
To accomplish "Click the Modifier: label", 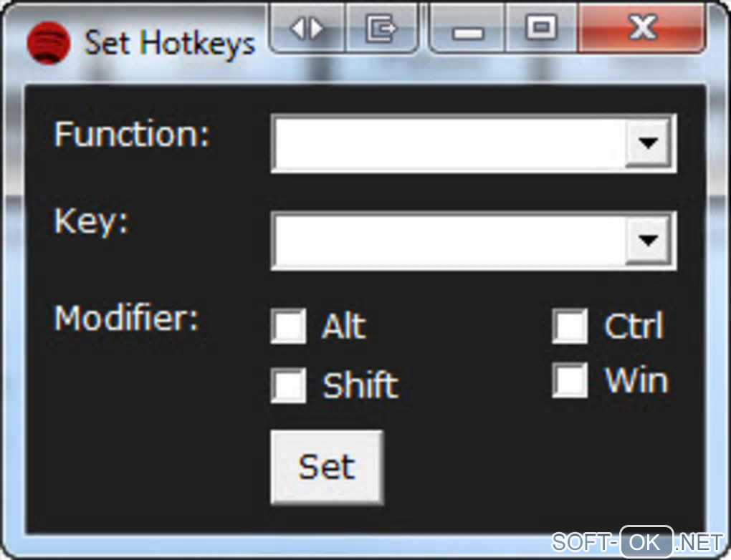I will point(126,317).
